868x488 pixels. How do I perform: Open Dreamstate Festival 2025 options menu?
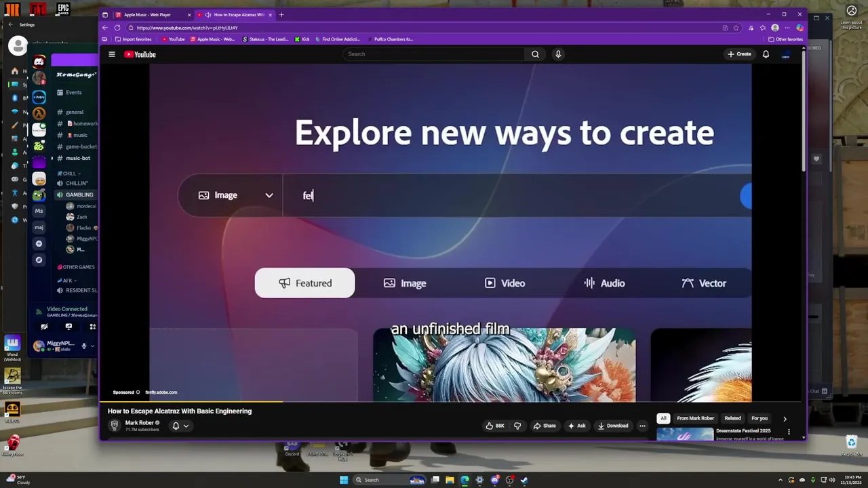click(789, 432)
